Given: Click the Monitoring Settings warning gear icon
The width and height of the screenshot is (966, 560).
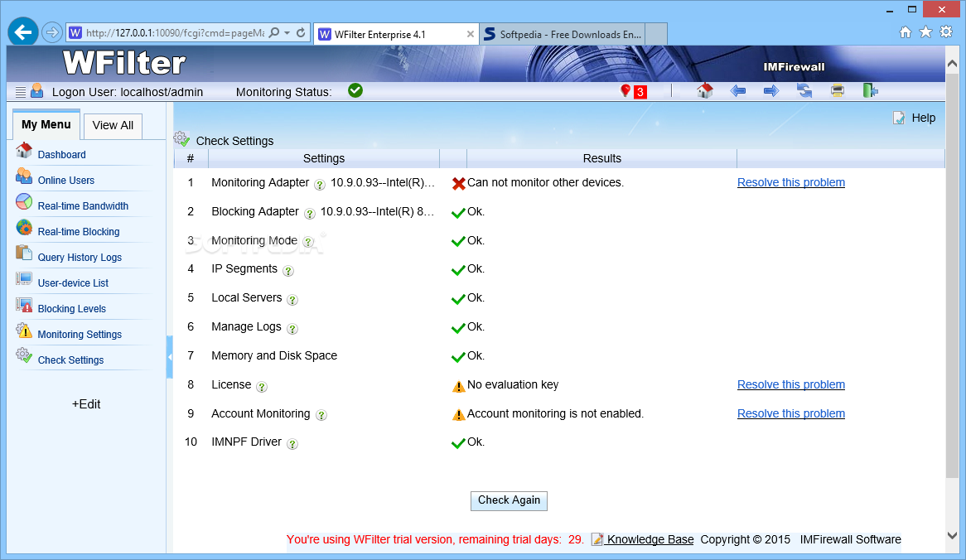Looking at the screenshot, I should (x=24, y=331).
